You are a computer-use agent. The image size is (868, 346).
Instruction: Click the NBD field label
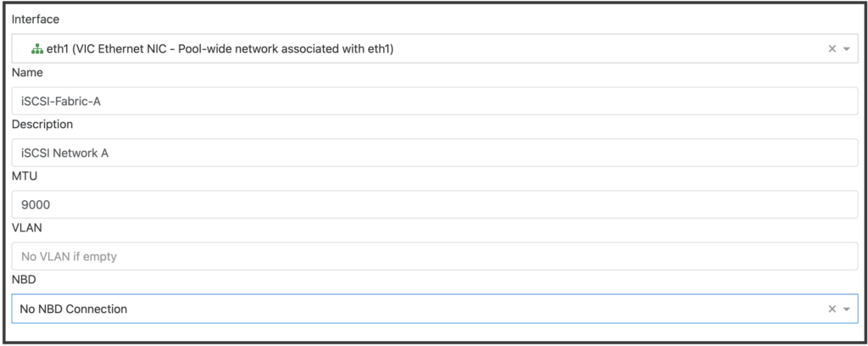coord(25,280)
